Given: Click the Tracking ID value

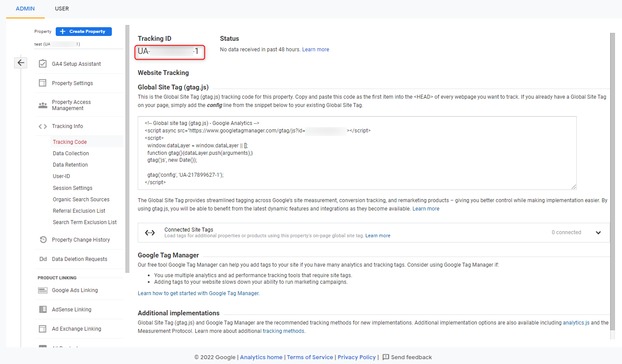Looking at the screenshot, I should [x=168, y=52].
